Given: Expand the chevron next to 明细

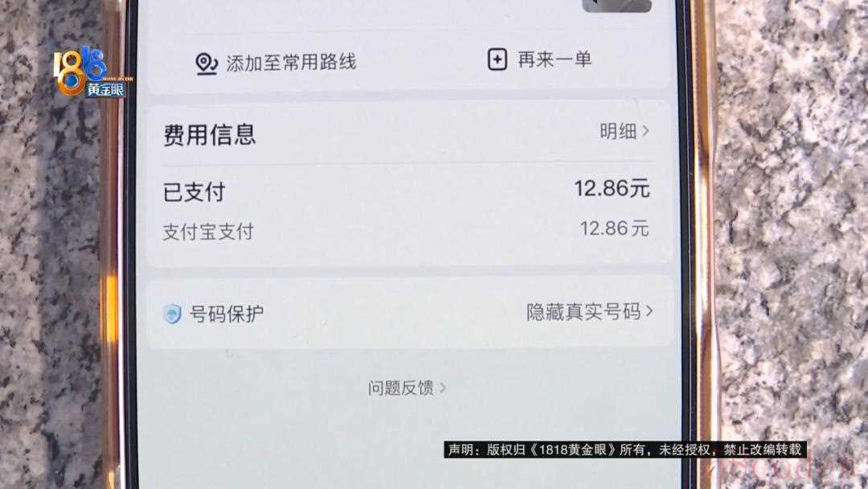Looking at the screenshot, I should pos(645,131).
